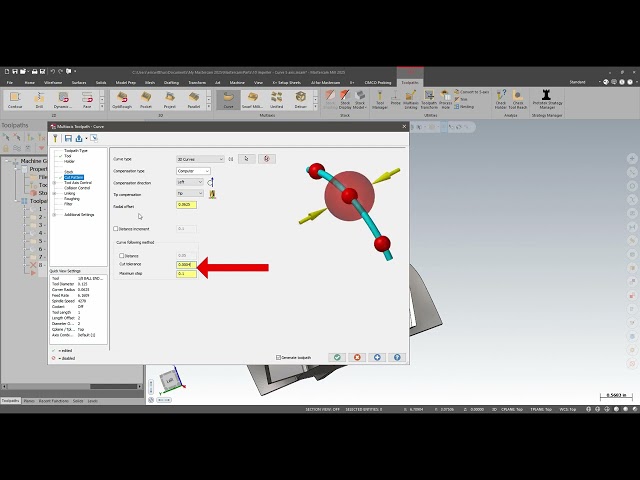Toggle the Generate toolpath checkbox

[278, 358]
